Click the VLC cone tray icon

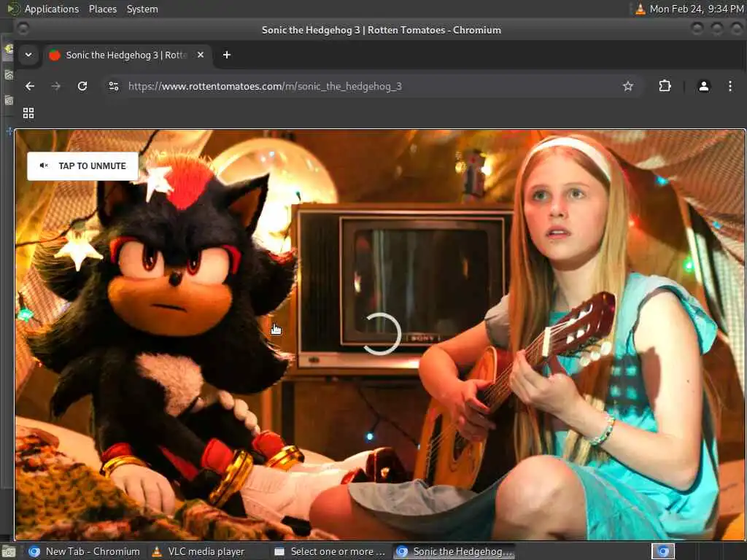640,9
